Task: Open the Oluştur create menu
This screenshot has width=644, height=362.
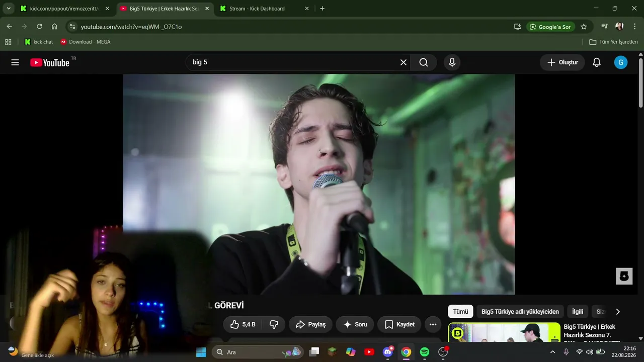Action: 562,62
